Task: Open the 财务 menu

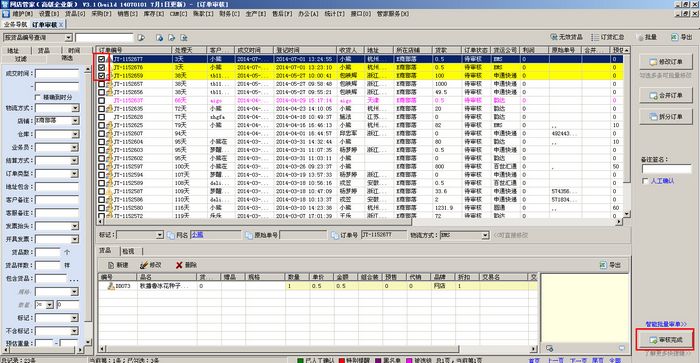Action: [x=229, y=14]
